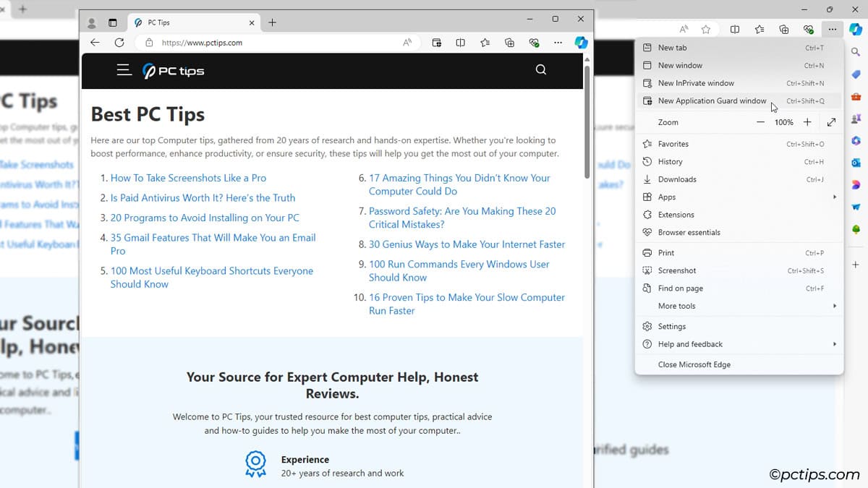Start Read aloud in the front window's address bar
Image resolution: width=868 pixels, height=488 pixels.
tap(407, 43)
